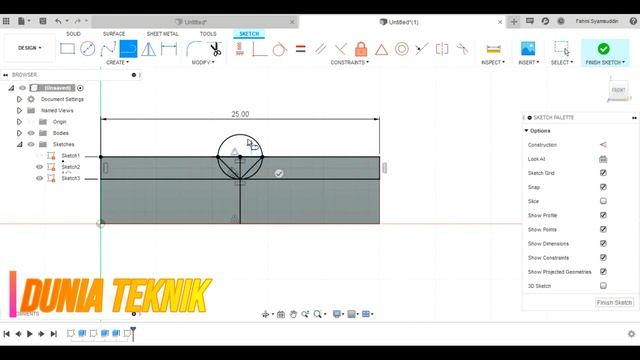Collapse the Options section
This screenshot has width=640, height=360.
click(527, 131)
